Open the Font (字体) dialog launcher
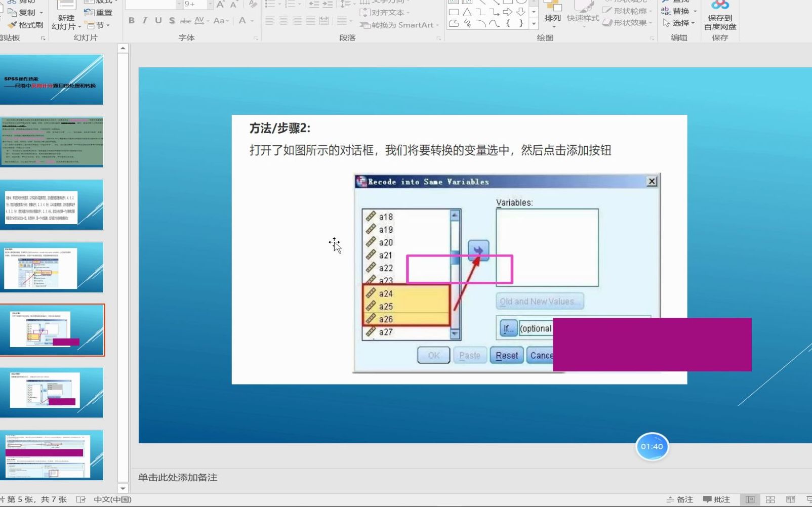The width and height of the screenshot is (812, 507). 256,38
